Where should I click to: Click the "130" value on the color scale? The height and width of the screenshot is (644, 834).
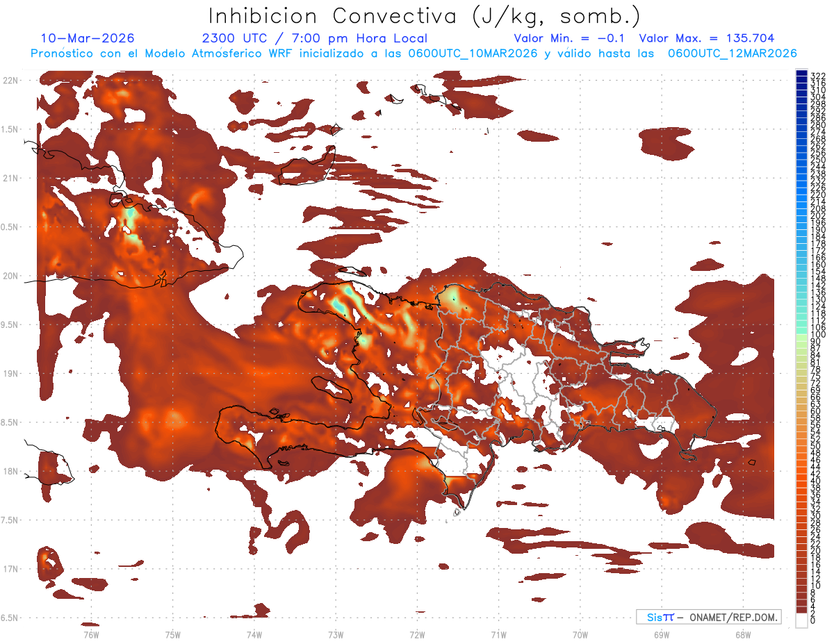click(817, 299)
